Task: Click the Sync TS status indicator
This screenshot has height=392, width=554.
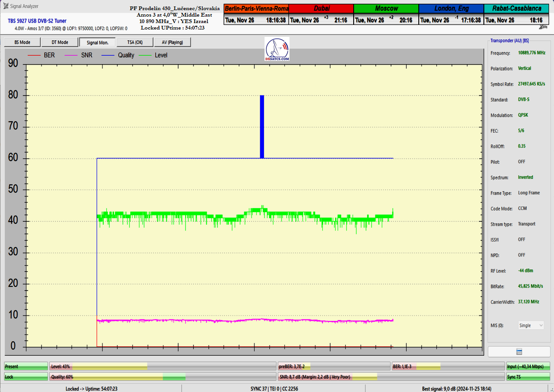Action: point(528,377)
